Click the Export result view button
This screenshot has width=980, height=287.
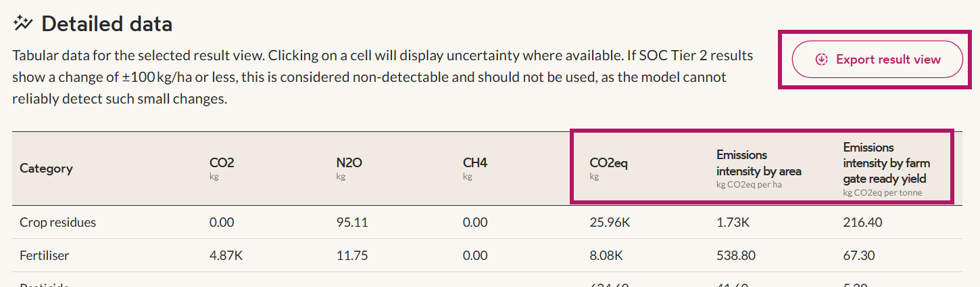click(877, 60)
